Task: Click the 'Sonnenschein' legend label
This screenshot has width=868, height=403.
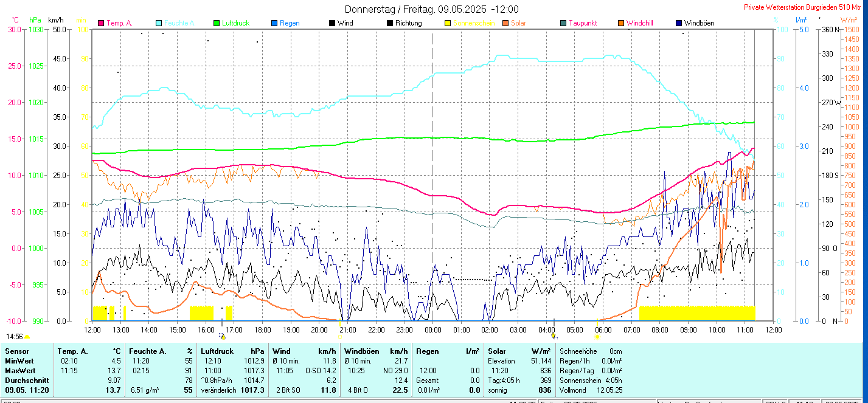Action: (474, 23)
